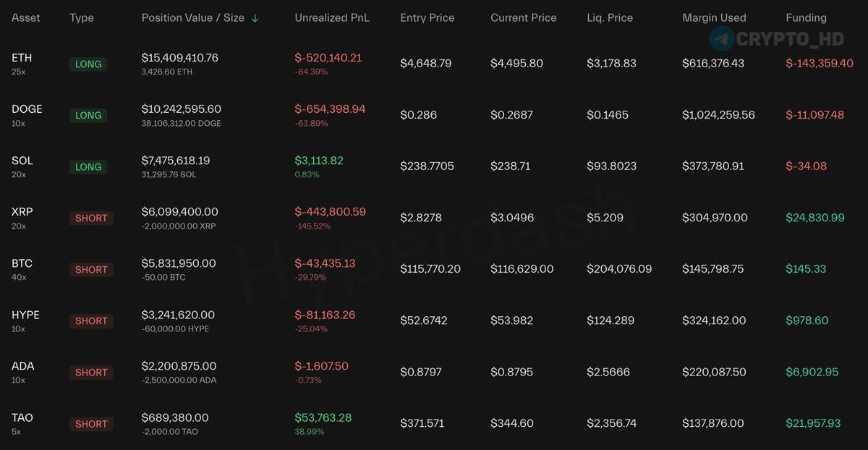Click the Margin Used column header
Screen dimensions: 868x450
click(x=714, y=17)
